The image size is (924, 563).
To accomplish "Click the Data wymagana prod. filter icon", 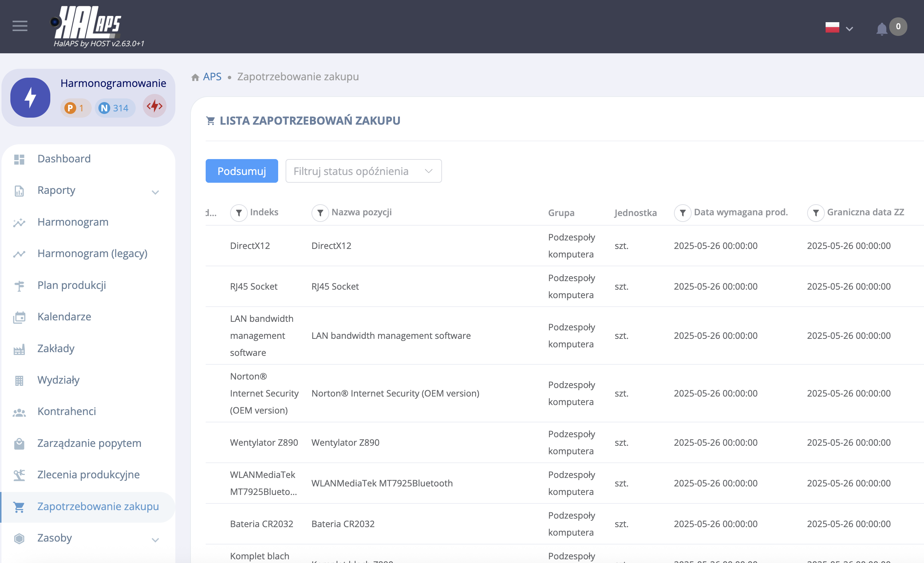I will [x=682, y=213].
